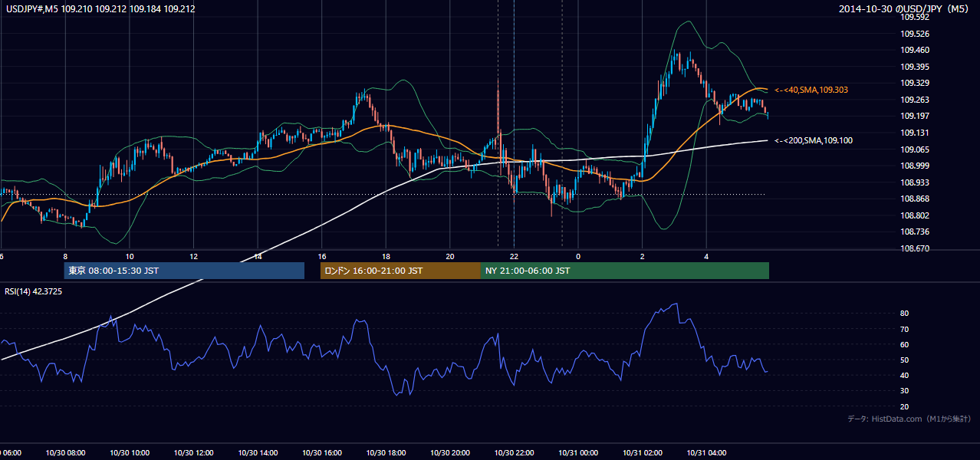Click price axis value 109.131
This screenshot has width=980, height=460.
[x=914, y=133]
